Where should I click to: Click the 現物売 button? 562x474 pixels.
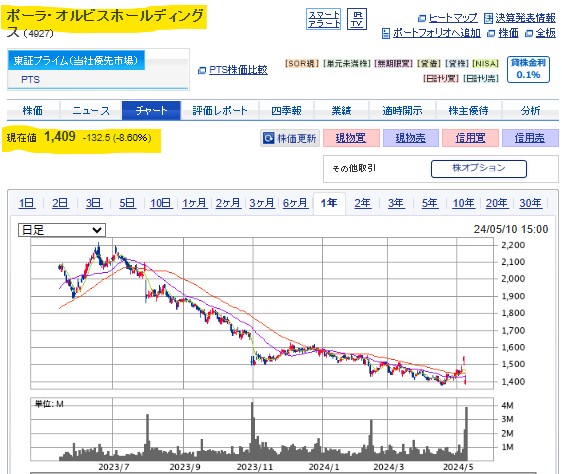411,138
